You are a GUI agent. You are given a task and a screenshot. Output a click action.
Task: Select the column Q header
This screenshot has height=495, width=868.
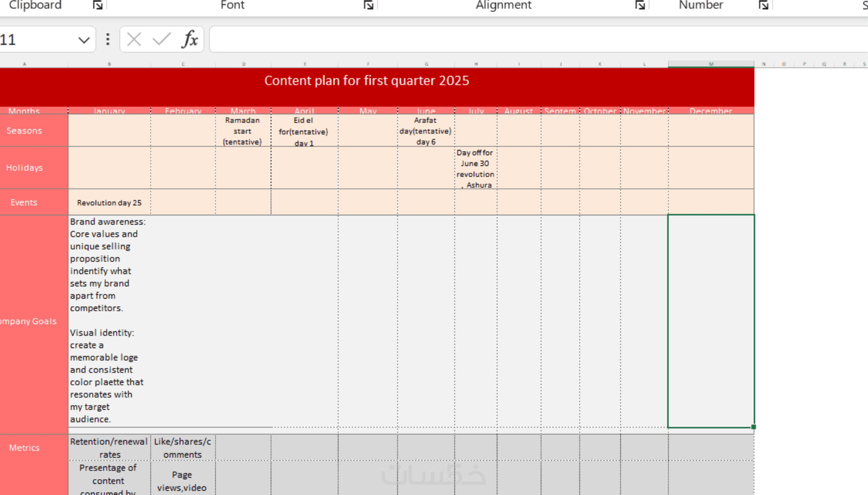click(824, 64)
